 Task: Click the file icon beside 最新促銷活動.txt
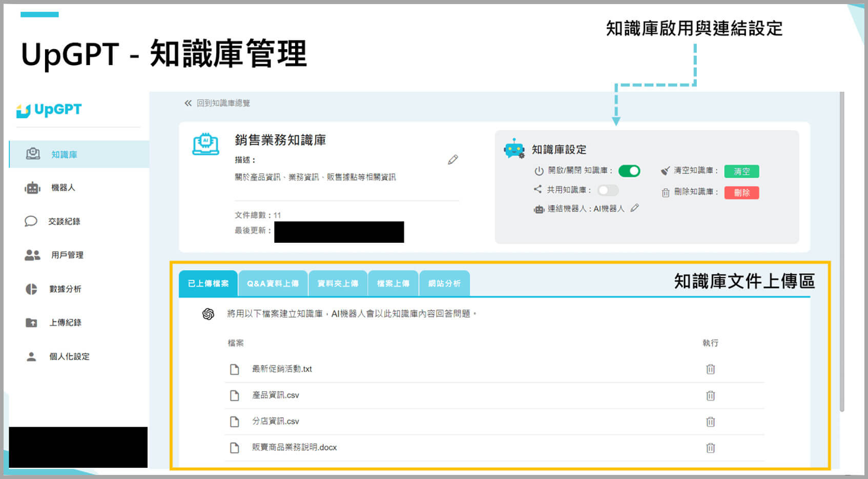point(235,369)
